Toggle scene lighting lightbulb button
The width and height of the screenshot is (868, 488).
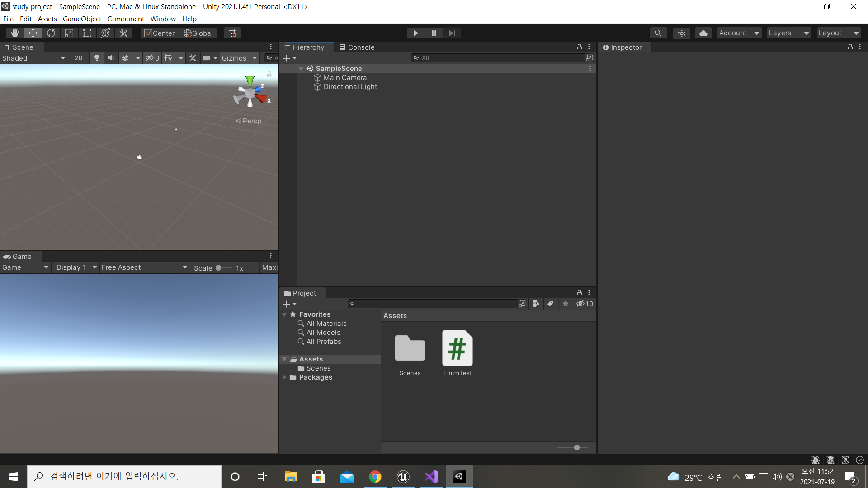click(96, 58)
